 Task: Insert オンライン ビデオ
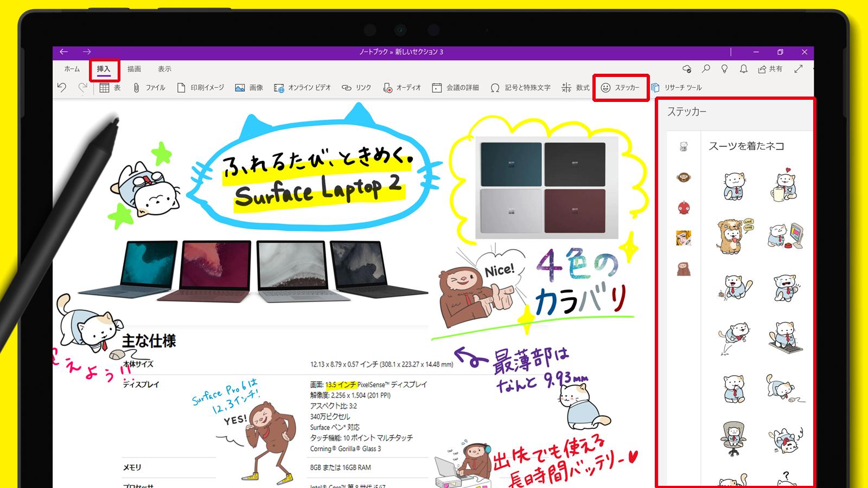pos(302,87)
